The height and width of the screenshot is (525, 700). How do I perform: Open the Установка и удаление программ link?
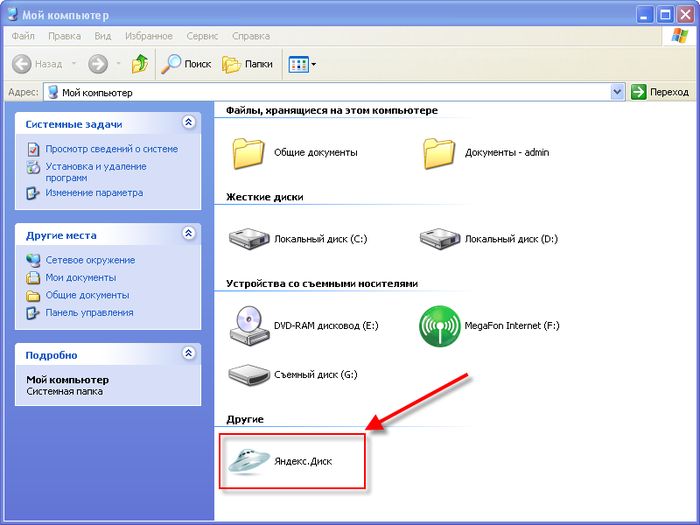(x=96, y=172)
